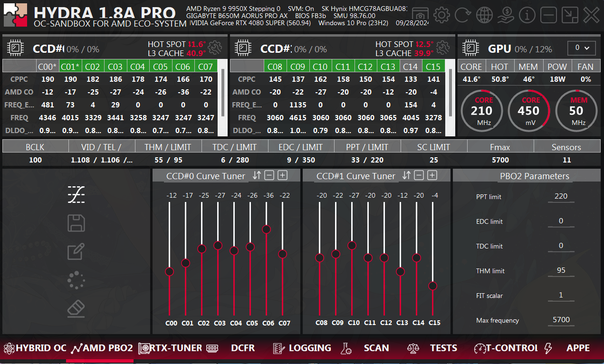Click the refresh arrow icon in header
This screenshot has width=604, height=364.
(463, 15)
